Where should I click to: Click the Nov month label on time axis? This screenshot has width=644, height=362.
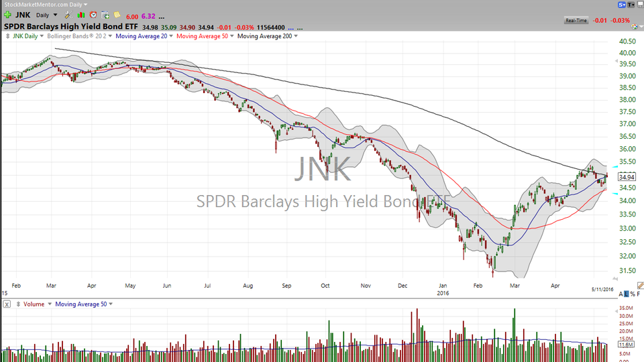[x=366, y=286]
